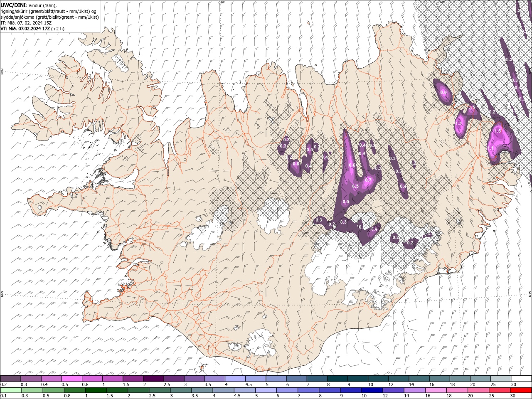
Task: Select the pale green bottom-row swatch at 0.1
Action: coord(11,390)
